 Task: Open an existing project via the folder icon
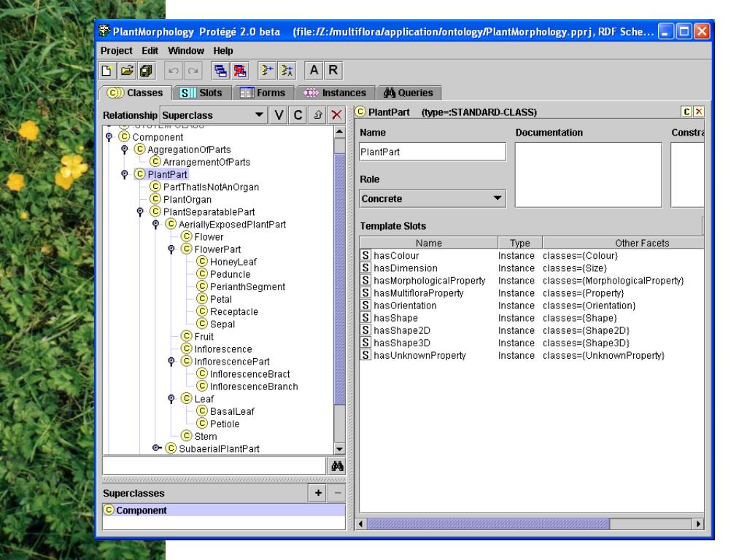tap(127, 71)
